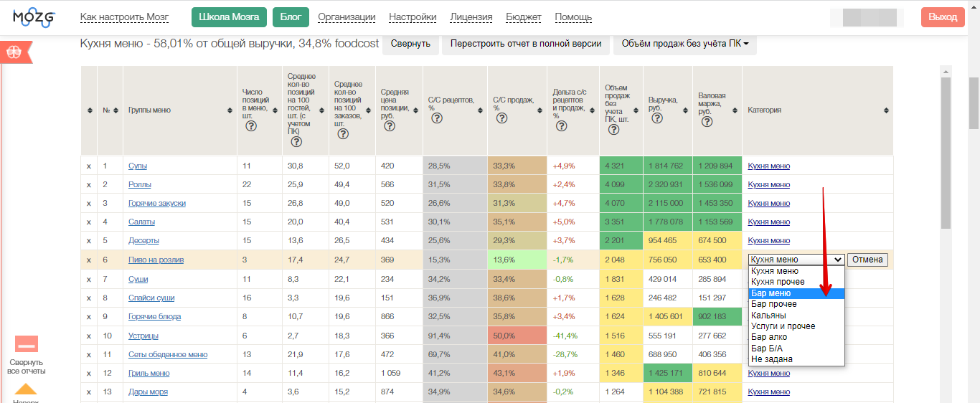
Task: Go to Лицензия menu item
Action: 471,17
